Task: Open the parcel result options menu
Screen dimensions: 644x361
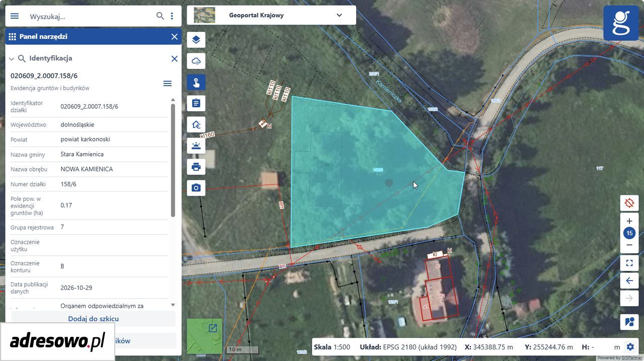Action: [168, 84]
